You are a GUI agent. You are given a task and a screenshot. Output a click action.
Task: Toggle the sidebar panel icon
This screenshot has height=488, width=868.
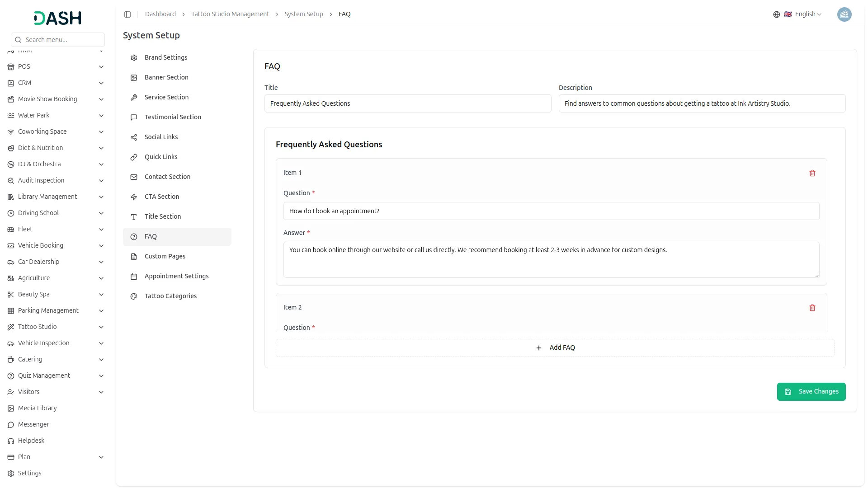point(127,14)
